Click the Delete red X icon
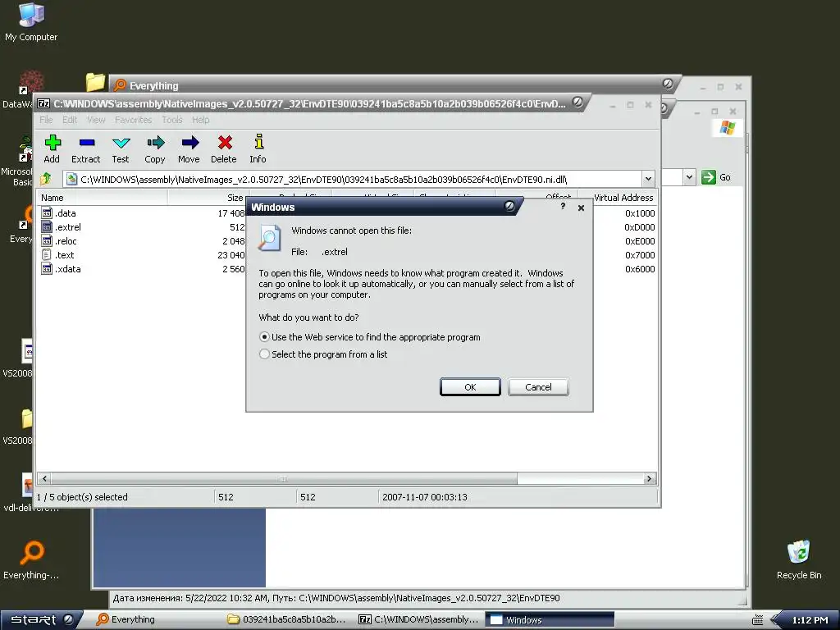840x630 pixels. pos(225,143)
